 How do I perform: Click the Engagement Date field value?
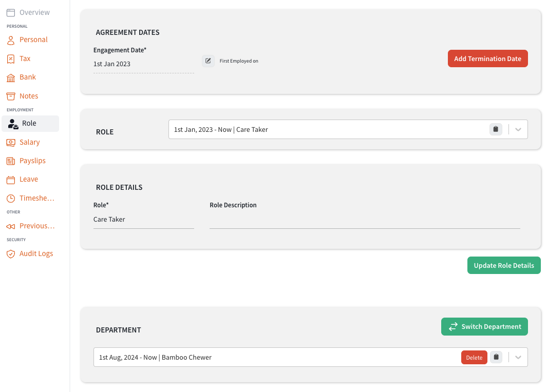click(x=144, y=64)
